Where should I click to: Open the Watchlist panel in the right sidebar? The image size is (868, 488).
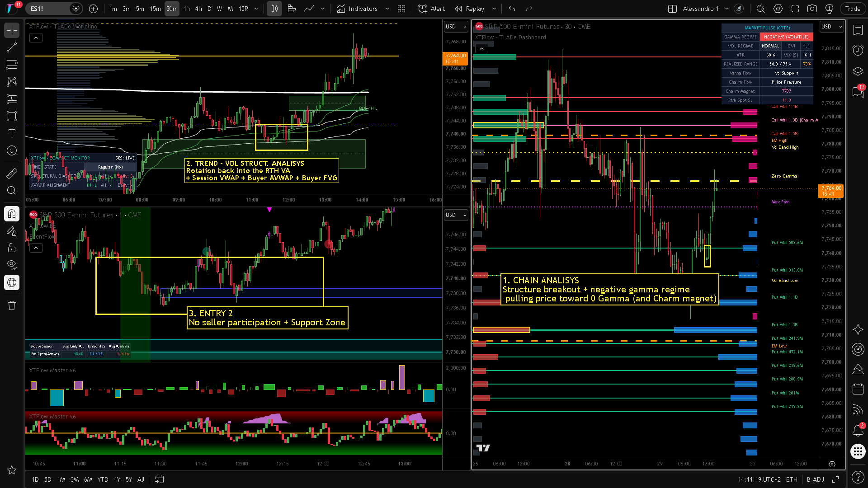pos(858,30)
